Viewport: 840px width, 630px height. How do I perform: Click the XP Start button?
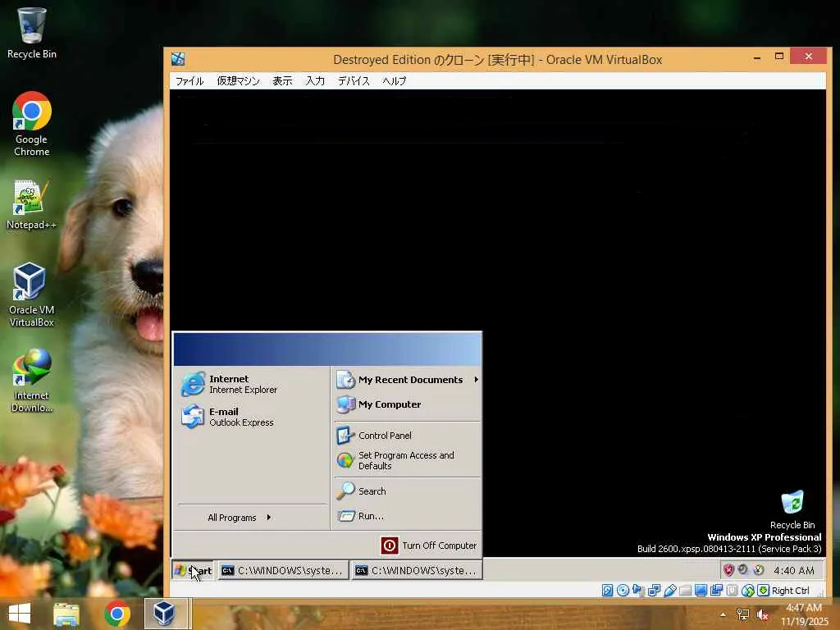(194, 571)
